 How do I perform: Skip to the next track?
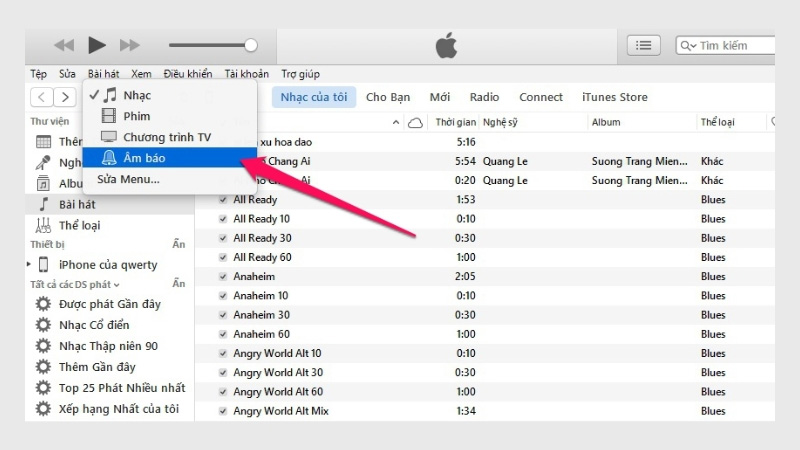(x=130, y=45)
